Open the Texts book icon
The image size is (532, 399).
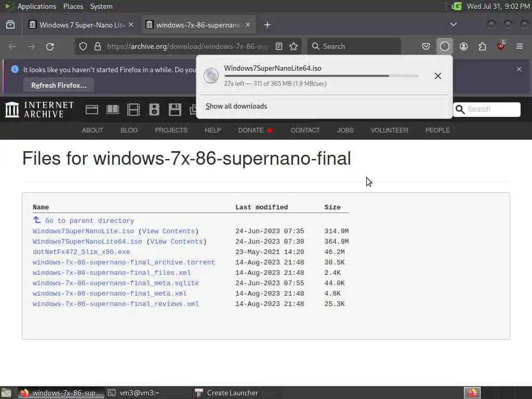point(113,110)
